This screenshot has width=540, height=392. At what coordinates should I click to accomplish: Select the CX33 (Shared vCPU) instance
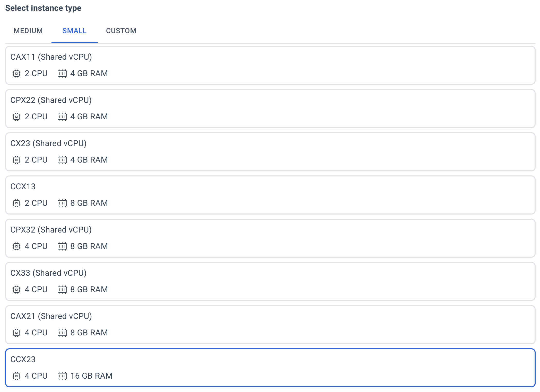coord(270,281)
